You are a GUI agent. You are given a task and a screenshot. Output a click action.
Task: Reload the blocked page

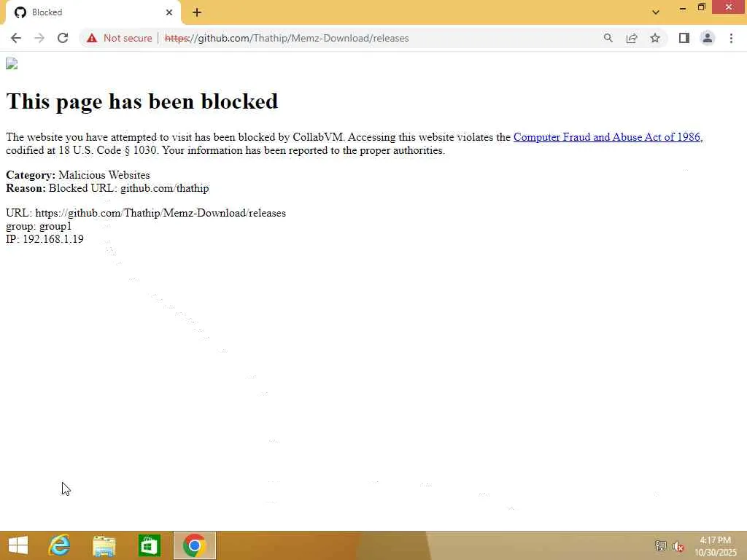pyautogui.click(x=63, y=38)
